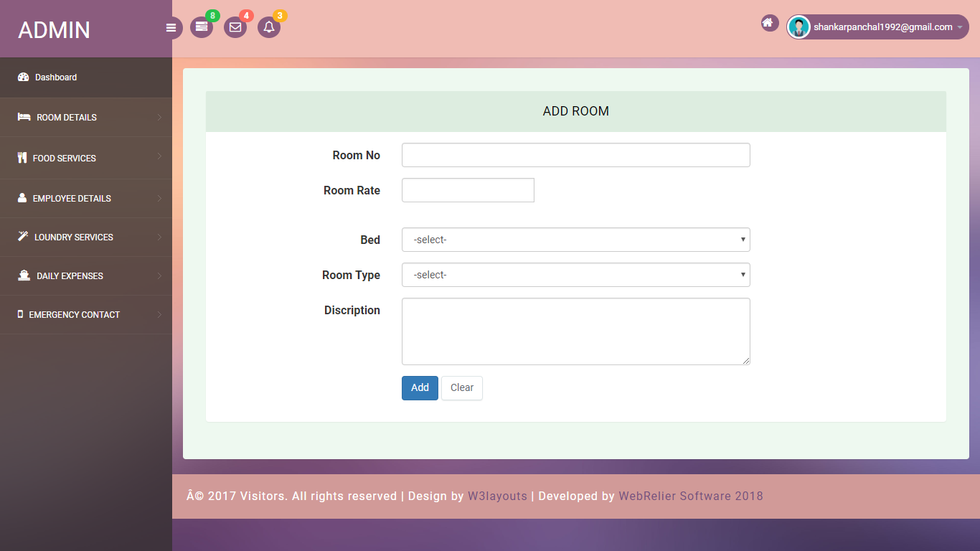Focus the Room Rate input field

468,190
